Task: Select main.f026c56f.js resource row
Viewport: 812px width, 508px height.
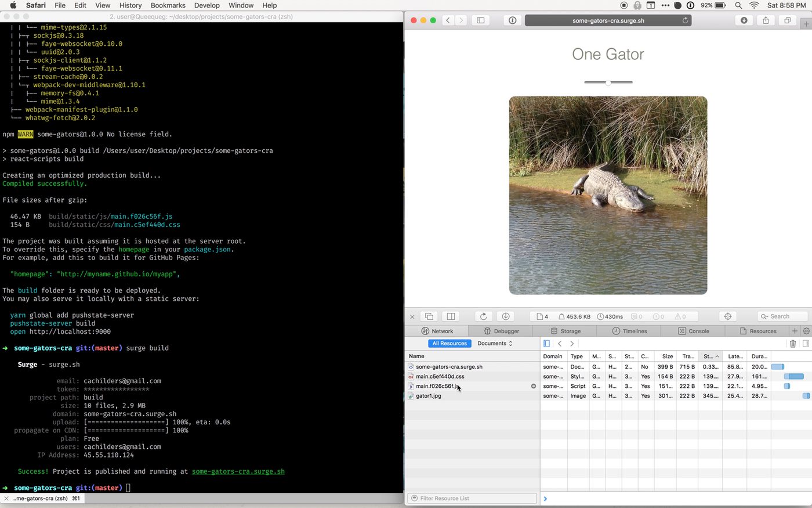Action: 473,386
